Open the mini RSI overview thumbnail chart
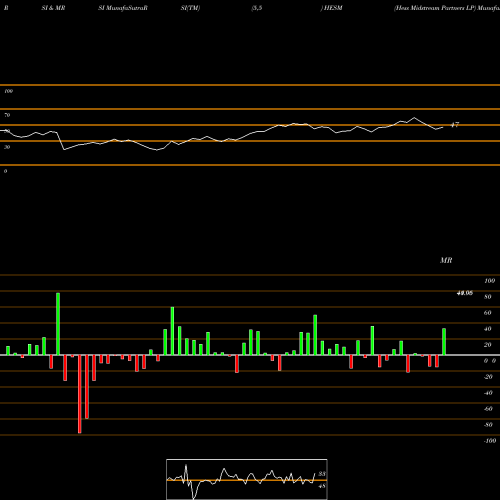 coord(247,479)
